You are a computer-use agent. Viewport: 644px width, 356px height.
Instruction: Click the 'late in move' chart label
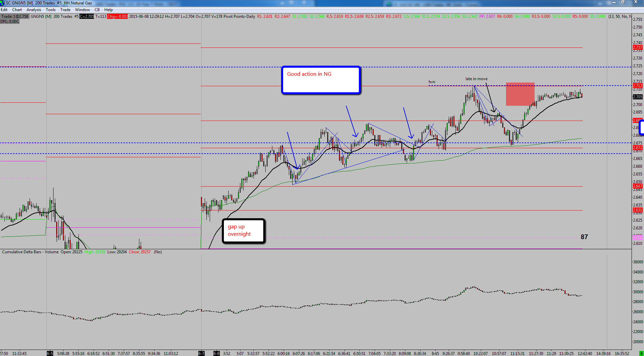tap(476, 79)
